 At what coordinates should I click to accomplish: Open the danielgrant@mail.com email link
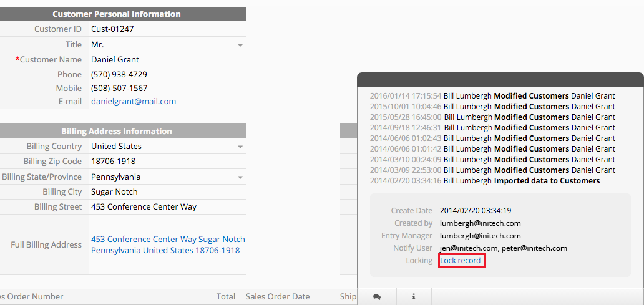point(134,101)
